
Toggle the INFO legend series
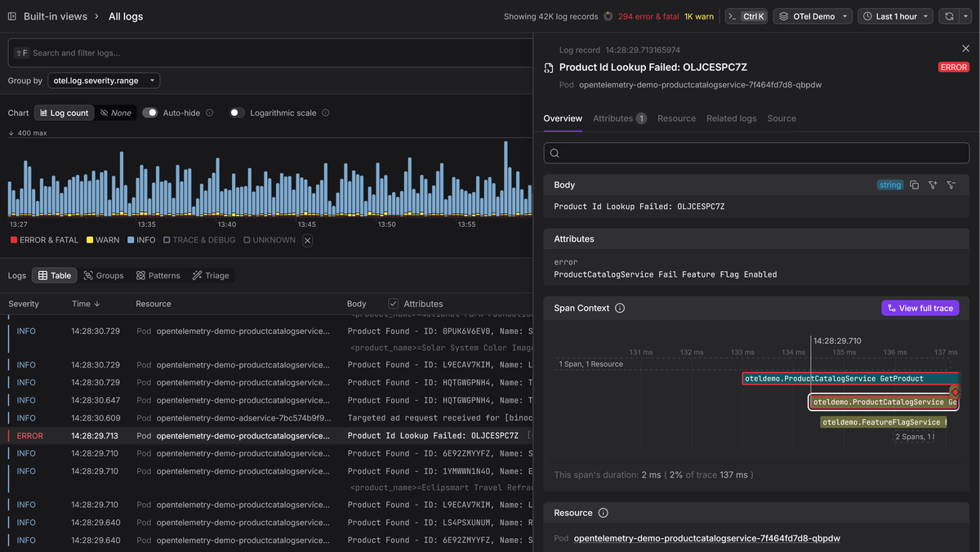(141, 240)
